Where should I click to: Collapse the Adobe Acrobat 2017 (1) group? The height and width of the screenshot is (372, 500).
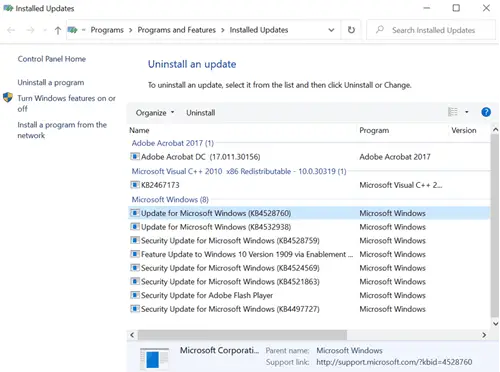point(173,143)
